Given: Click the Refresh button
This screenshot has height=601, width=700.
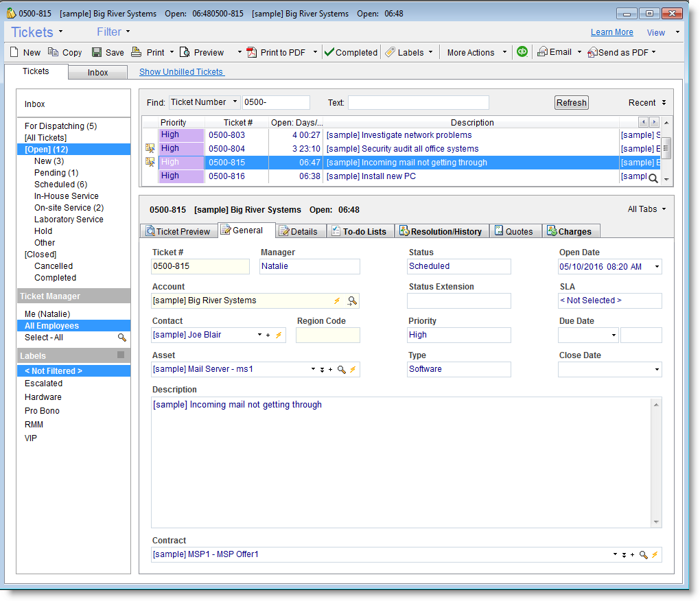Looking at the screenshot, I should point(571,103).
